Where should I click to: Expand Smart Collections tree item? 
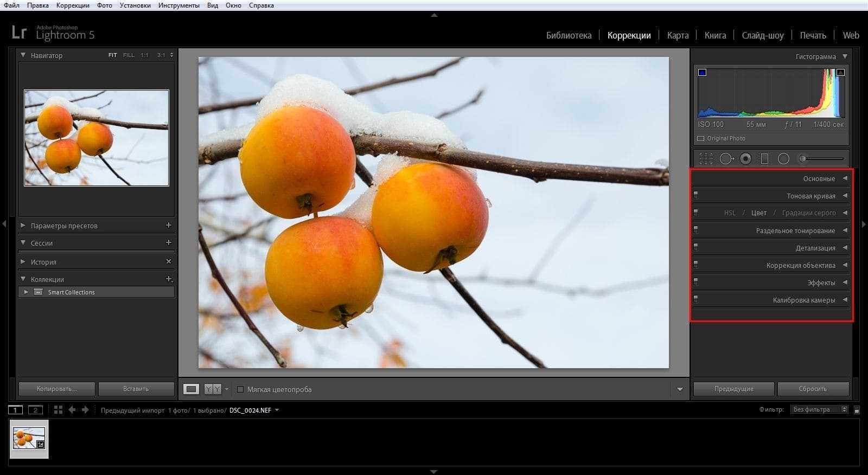click(x=25, y=292)
